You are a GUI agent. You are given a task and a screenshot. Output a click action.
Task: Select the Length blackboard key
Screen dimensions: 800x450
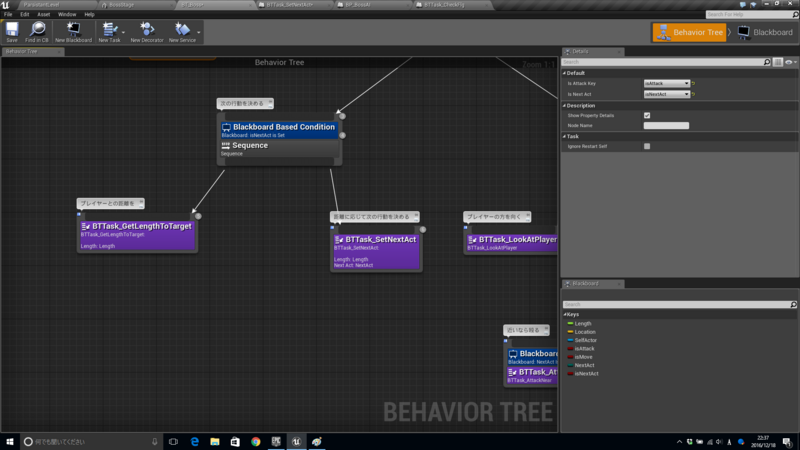583,323
